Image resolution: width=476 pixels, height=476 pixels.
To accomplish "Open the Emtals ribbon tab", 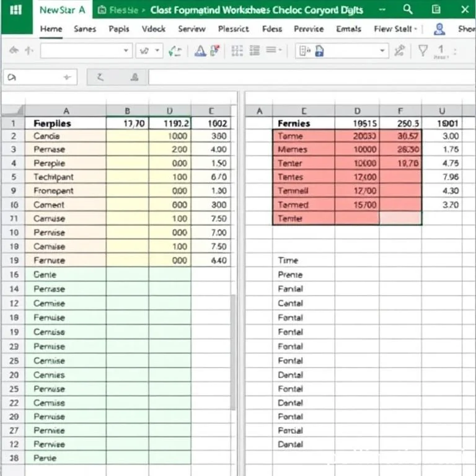I will point(348,29).
